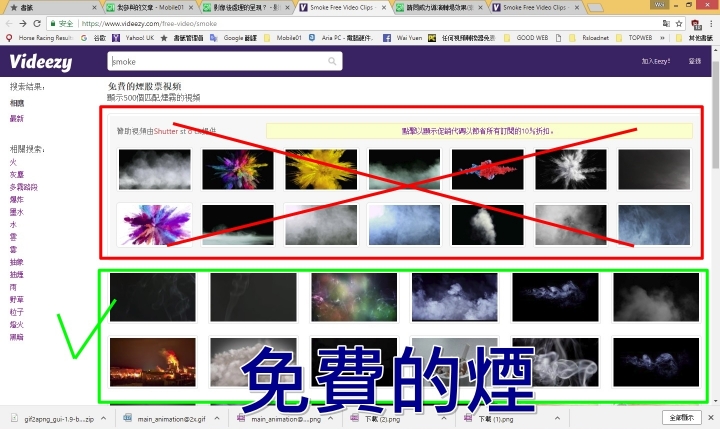Screen dimensions: 720x429
Task: Open the Aria PC bookmark
Action: pyautogui.click(x=341, y=38)
